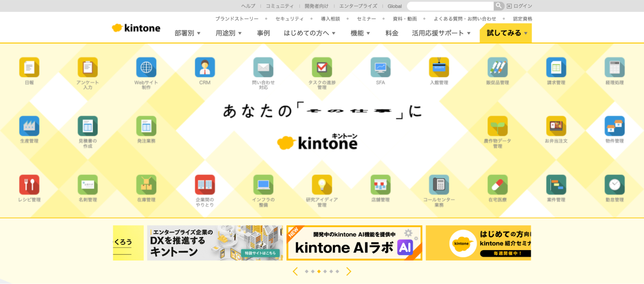
Task: Go to the 事例 menu item
Action: point(263,33)
